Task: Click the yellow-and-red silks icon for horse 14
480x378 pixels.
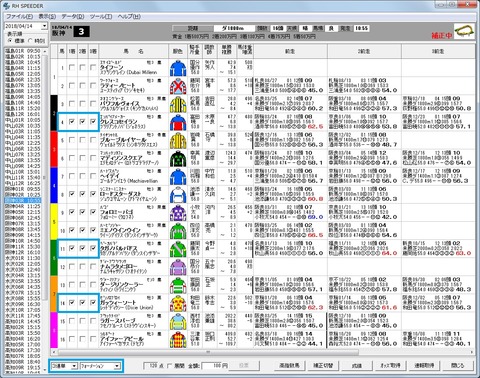Action: tap(178, 303)
